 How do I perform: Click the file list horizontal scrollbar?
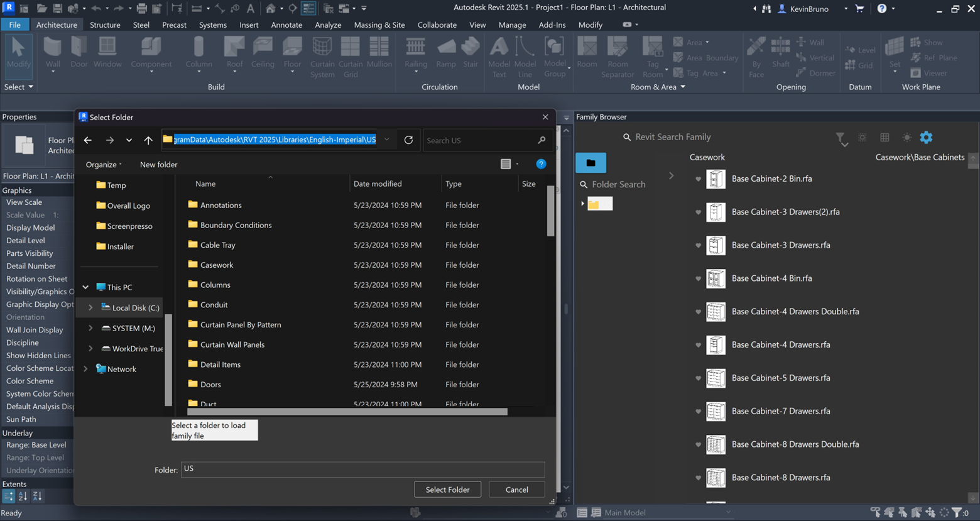(x=347, y=412)
